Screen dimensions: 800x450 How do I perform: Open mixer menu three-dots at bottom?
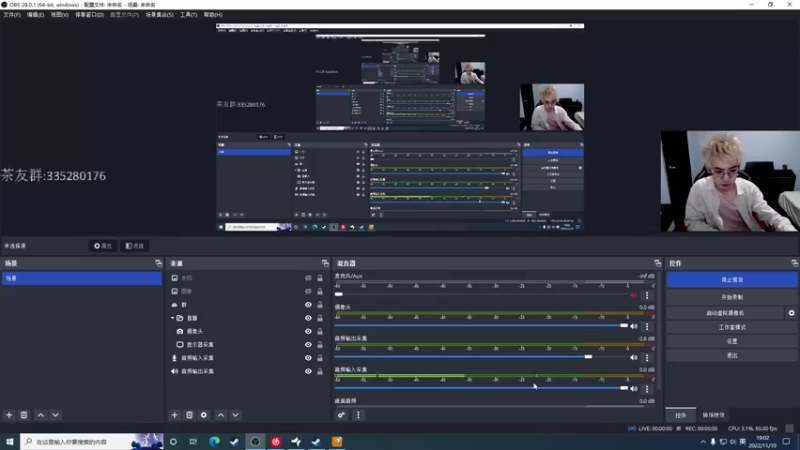point(358,415)
